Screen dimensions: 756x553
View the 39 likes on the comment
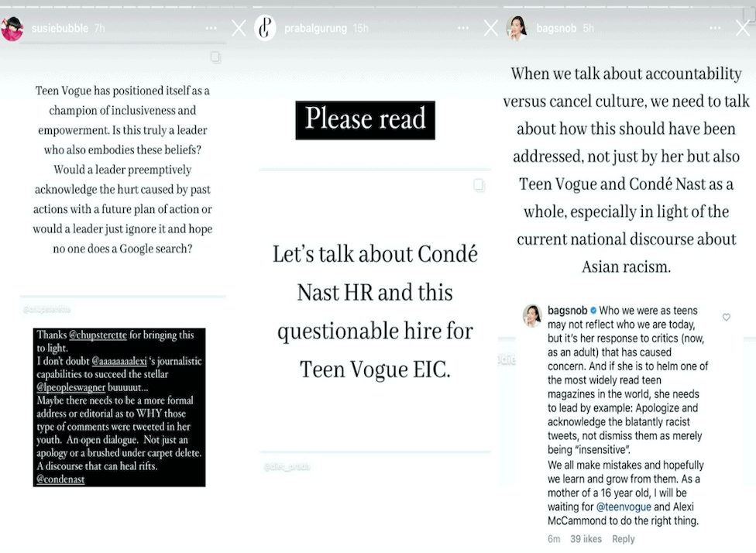click(x=586, y=539)
